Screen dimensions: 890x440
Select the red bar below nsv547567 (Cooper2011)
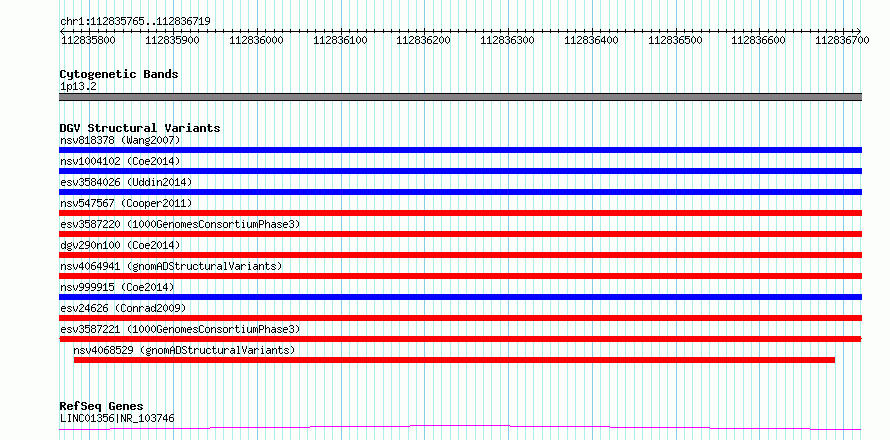point(460,213)
